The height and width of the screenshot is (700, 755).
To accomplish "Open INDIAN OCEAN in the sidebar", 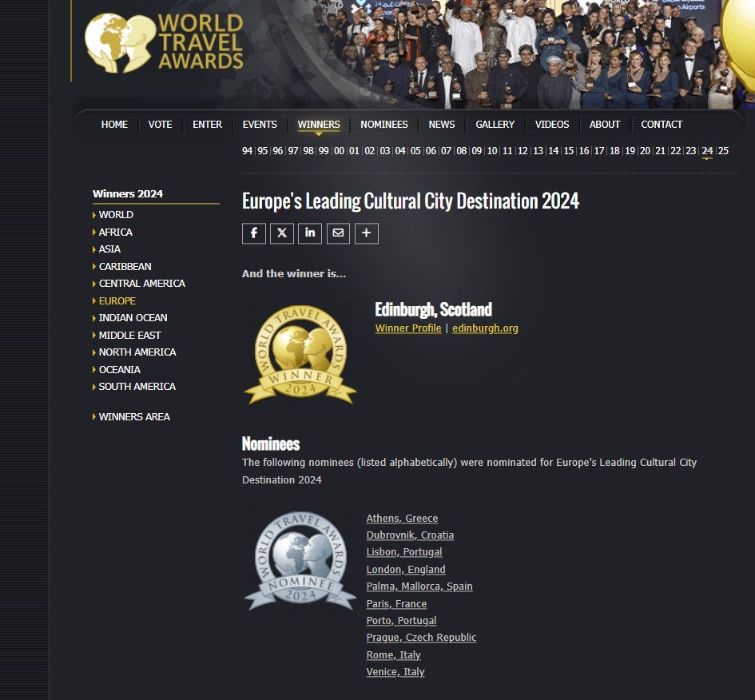I will click(133, 318).
